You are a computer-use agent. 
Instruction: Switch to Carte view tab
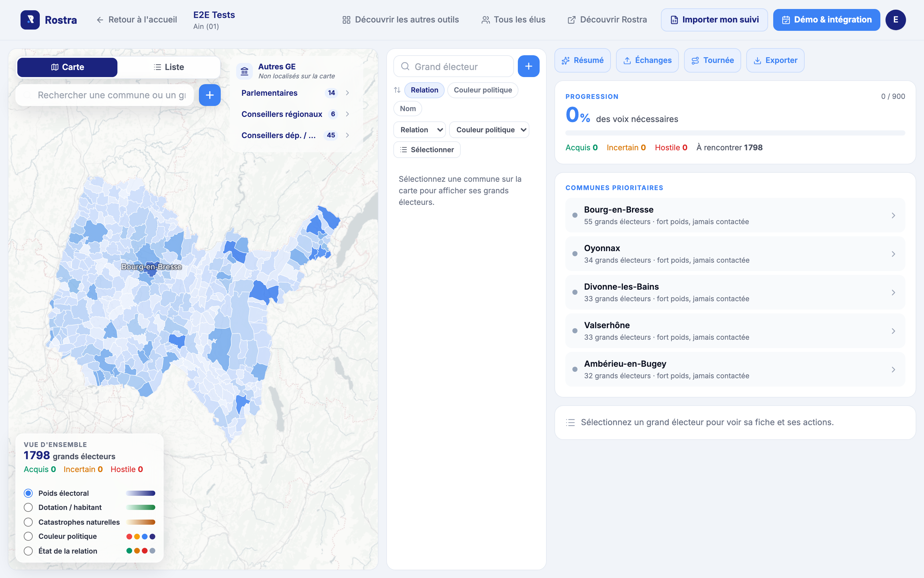(67, 67)
